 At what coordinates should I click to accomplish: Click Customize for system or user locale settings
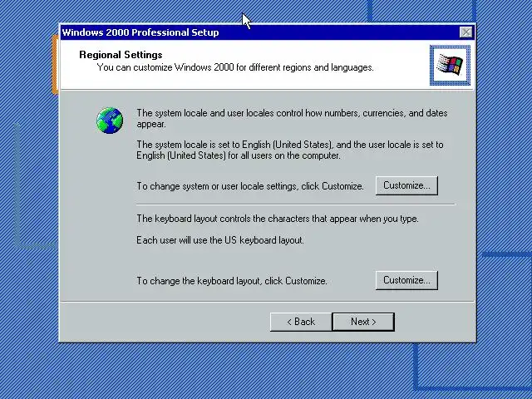(406, 185)
